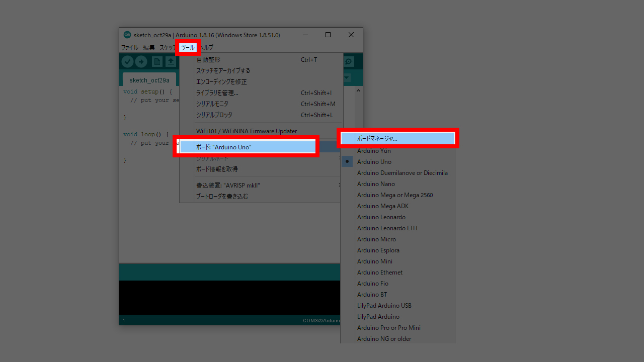Click the editor scrollbar up arrow
This screenshot has height=362, width=644.
(358, 91)
